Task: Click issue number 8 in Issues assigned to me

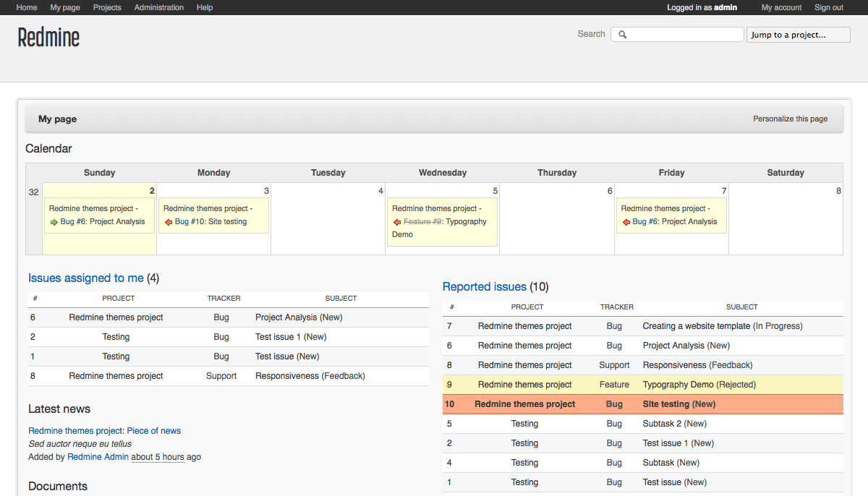Action: [33, 376]
